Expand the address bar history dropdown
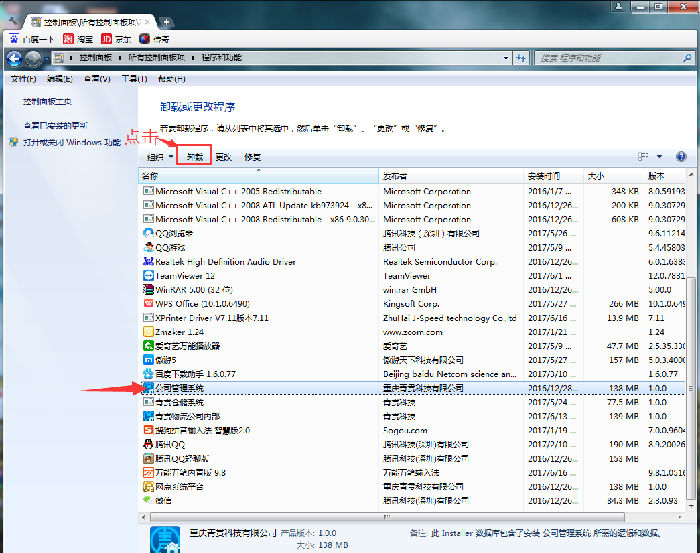 525,58
